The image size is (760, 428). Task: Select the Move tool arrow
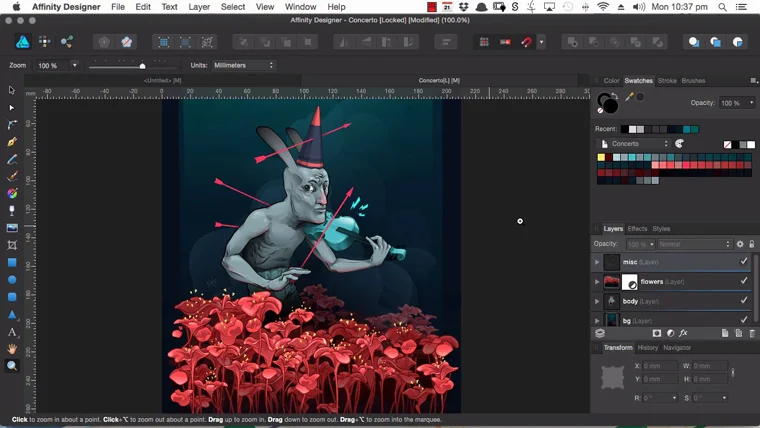[x=12, y=90]
